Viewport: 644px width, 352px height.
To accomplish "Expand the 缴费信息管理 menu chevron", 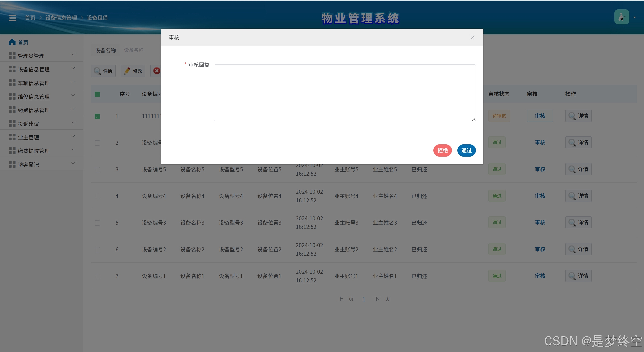I will 73,109.
